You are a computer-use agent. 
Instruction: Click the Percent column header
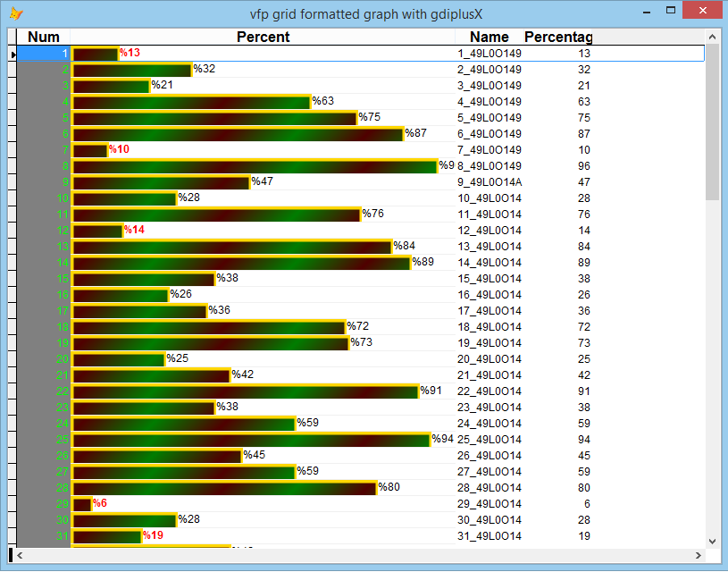click(264, 37)
